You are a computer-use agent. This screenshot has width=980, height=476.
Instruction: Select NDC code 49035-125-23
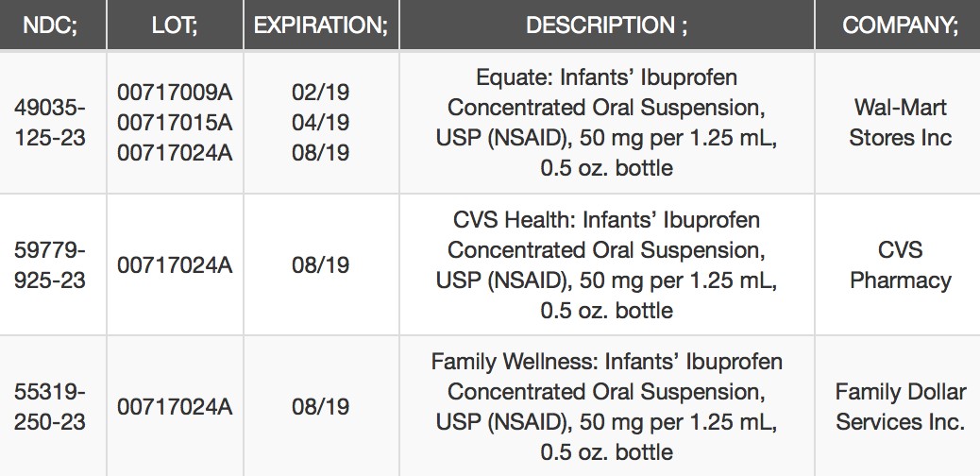pyautogui.click(x=50, y=123)
